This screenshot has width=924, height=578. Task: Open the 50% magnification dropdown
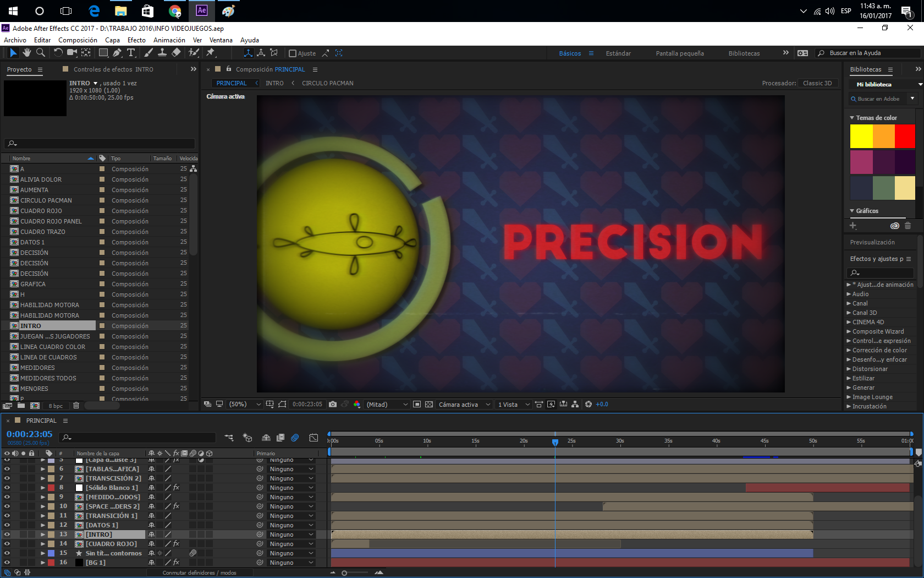(245, 404)
